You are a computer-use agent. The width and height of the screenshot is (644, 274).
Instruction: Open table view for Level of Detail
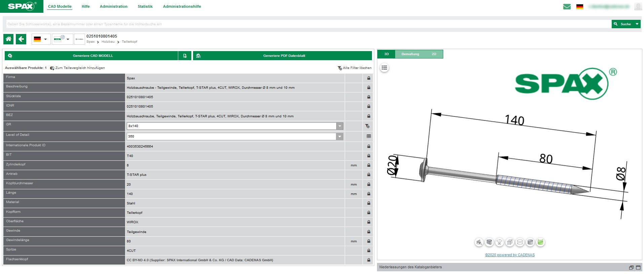369,136
